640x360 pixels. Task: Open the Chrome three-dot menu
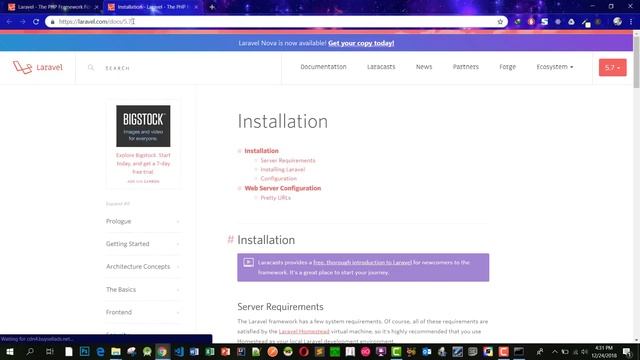tap(631, 22)
